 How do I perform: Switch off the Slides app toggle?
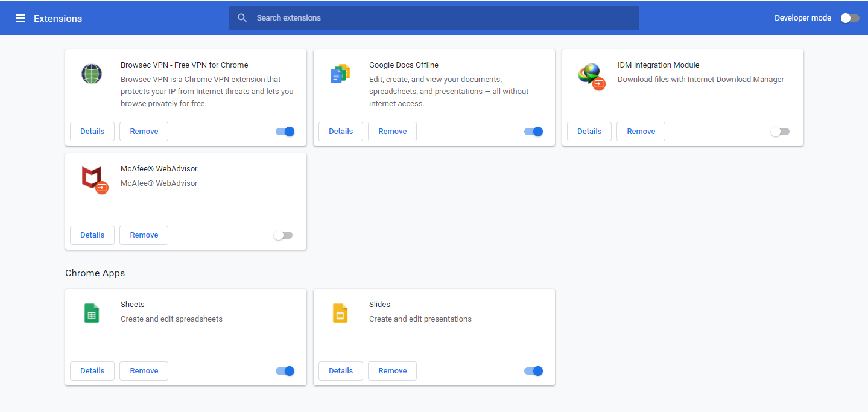(x=534, y=371)
